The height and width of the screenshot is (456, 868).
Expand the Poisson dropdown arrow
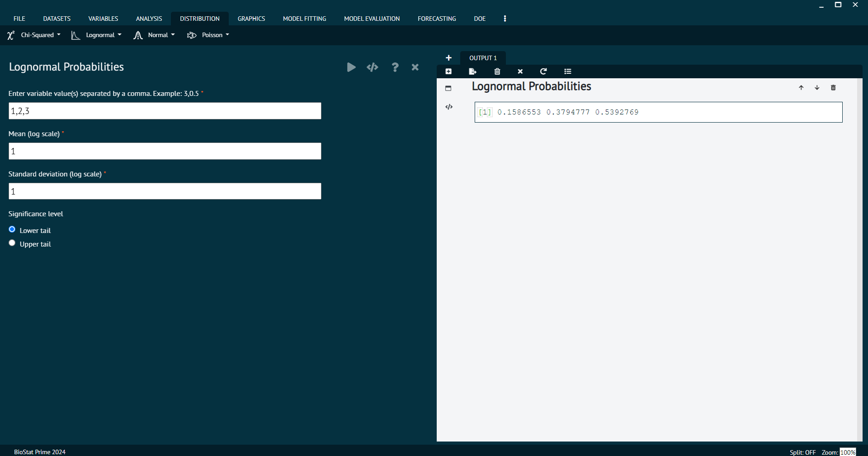tap(227, 35)
